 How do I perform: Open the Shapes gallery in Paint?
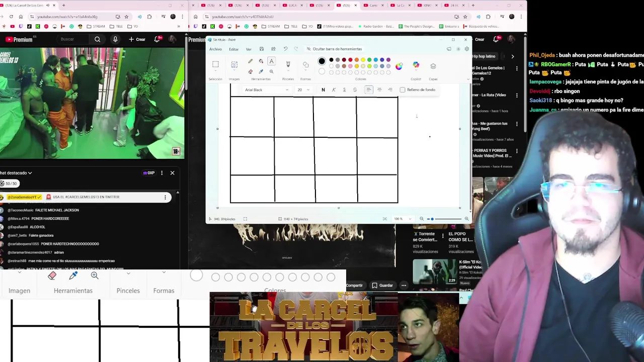[305, 64]
